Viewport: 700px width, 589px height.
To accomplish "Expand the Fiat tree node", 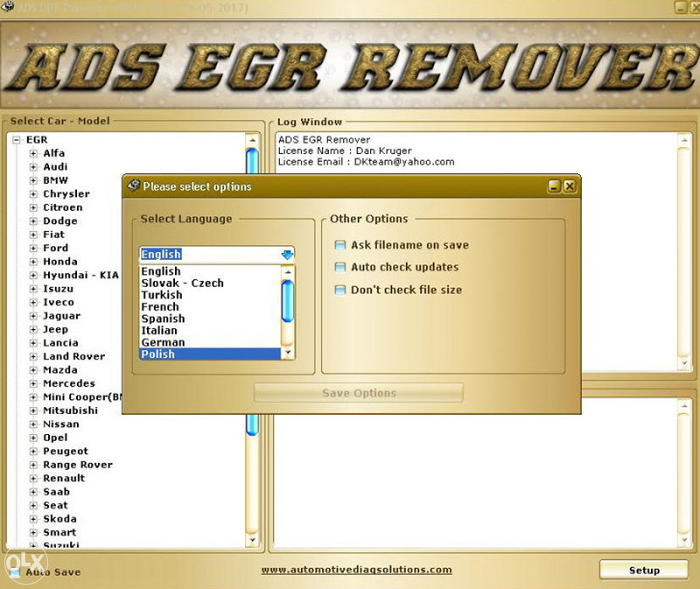I will (33, 235).
